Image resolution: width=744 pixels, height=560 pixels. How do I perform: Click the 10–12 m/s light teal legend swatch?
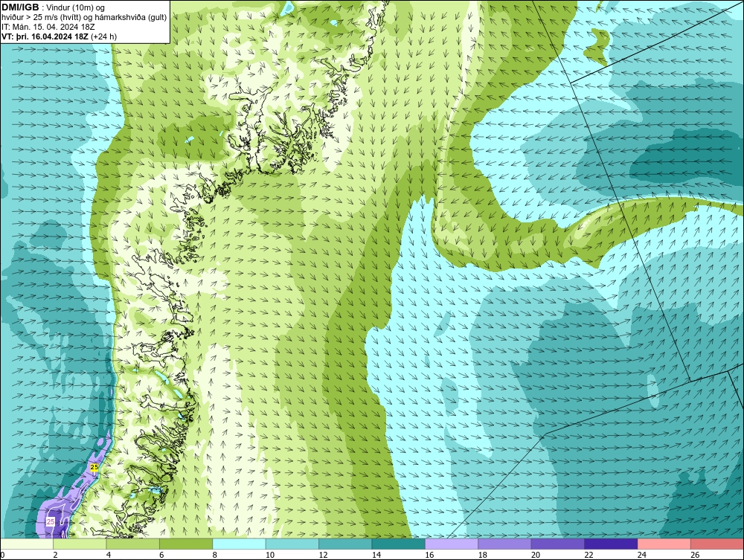pos(292,544)
